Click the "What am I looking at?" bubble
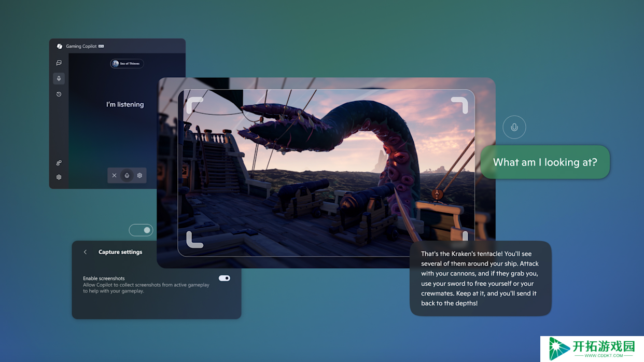644x362 pixels. 545,162
